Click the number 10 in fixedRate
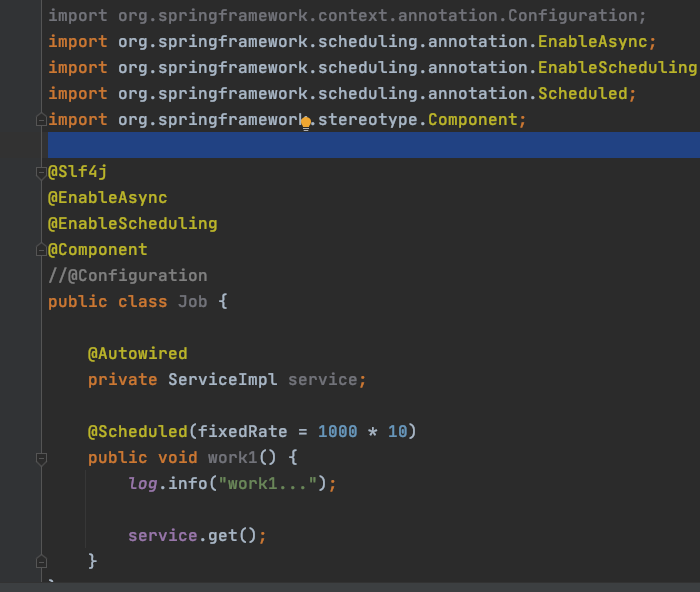 (x=397, y=432)
